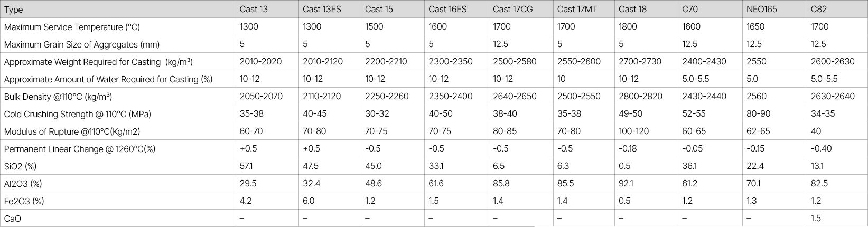Click the Cast 15 column header
868x227 pixels.
coord(379,9)
